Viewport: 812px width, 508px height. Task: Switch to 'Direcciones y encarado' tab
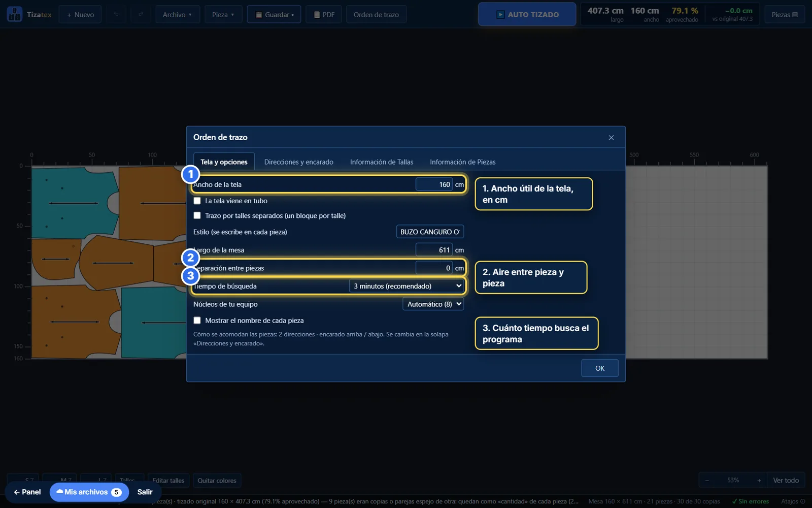pyautogui.click(x=299, y=162)
